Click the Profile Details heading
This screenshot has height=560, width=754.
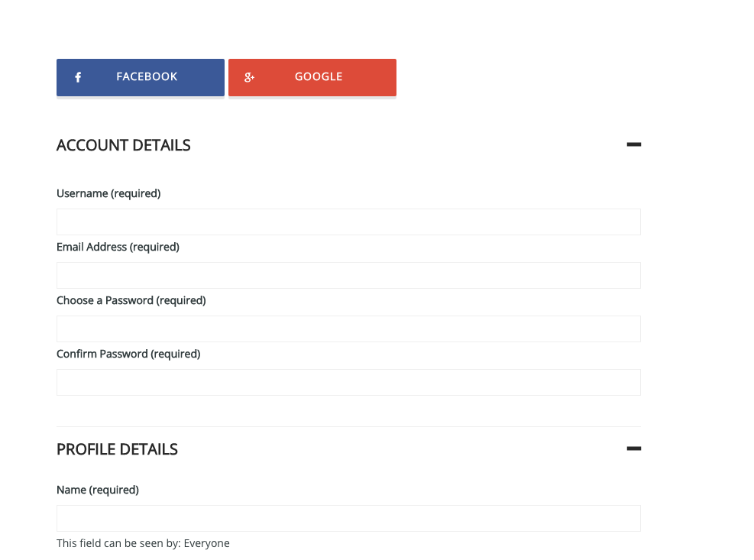(117, 449)
